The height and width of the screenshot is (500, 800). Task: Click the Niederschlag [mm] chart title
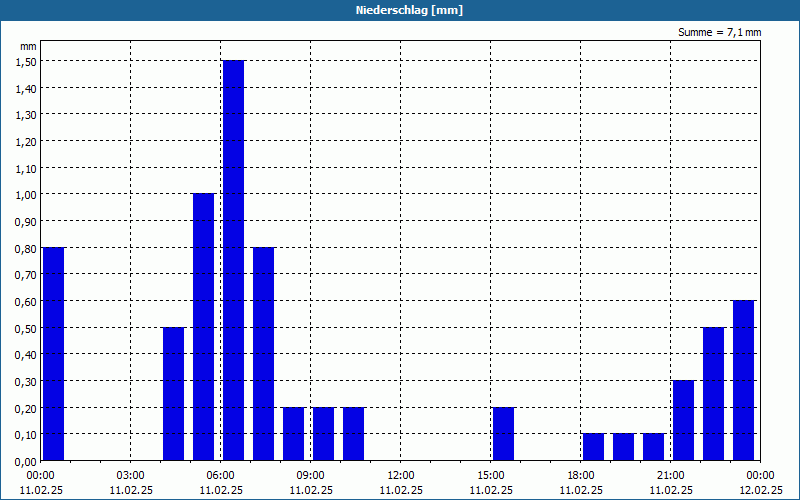(409, 10)
